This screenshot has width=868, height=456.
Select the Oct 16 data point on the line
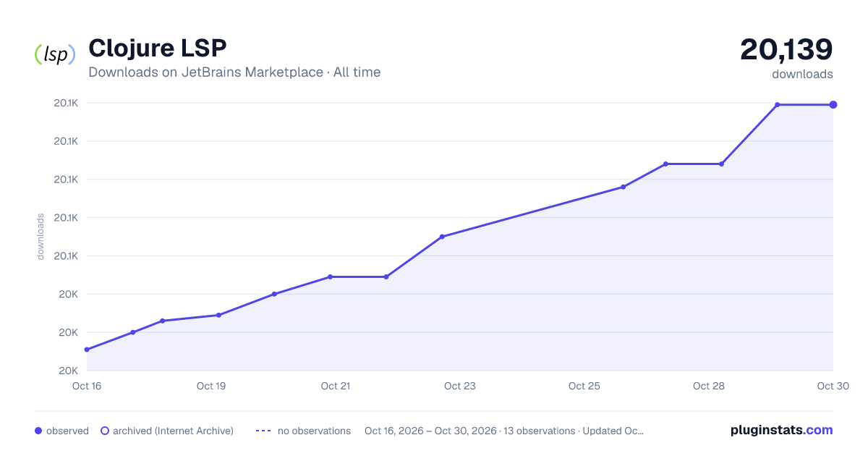pyautogui.click(x=87, y=350)
